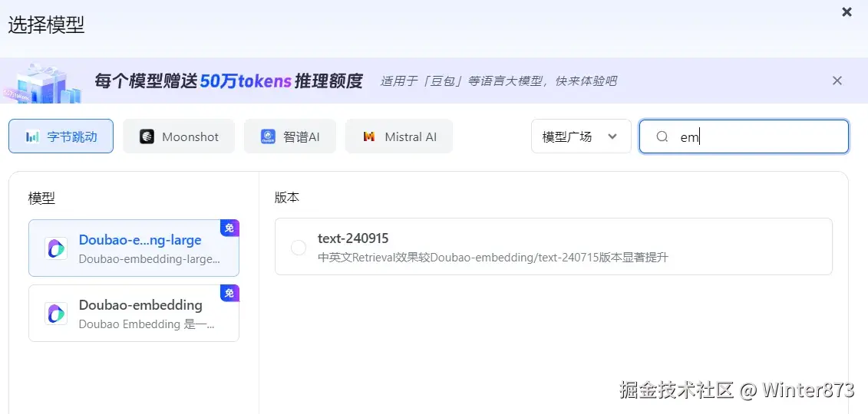Click the 智谱AI logo icon
The height and width of the screenshot is (414, 868).
pyautogui.click(x=268, y=136)
